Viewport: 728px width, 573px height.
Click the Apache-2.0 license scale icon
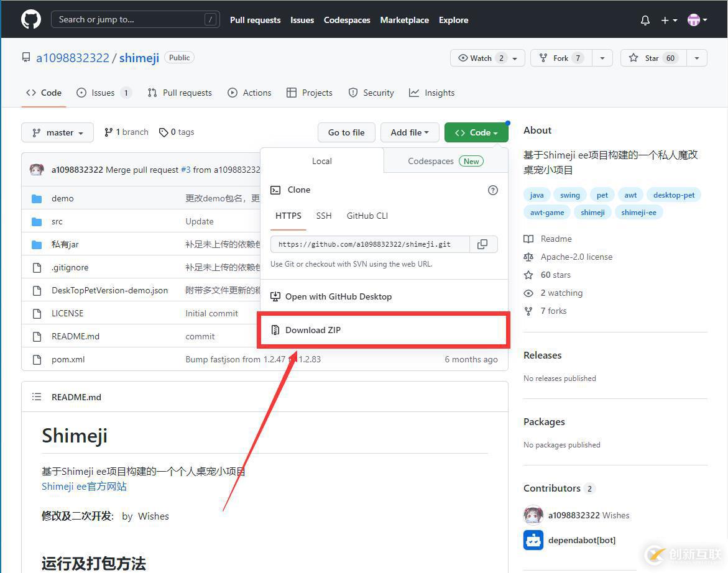tap(528, 257)
